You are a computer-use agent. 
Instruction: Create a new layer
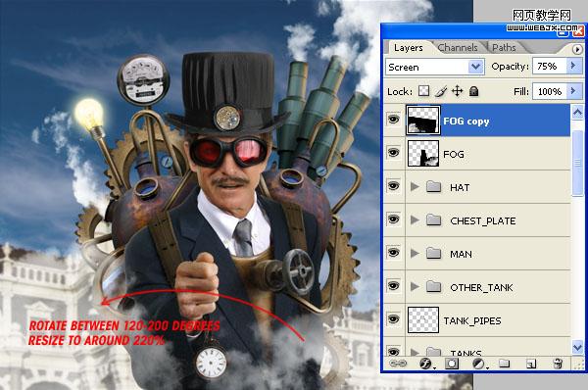(530, 364)
